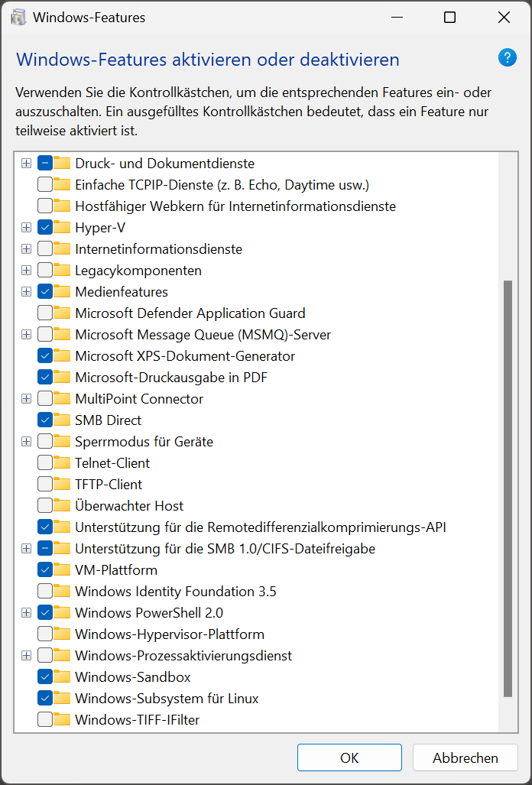
Task: Check Windows Identity Foundation 3.5 checkbox
Action: click(x=45, y=592)
